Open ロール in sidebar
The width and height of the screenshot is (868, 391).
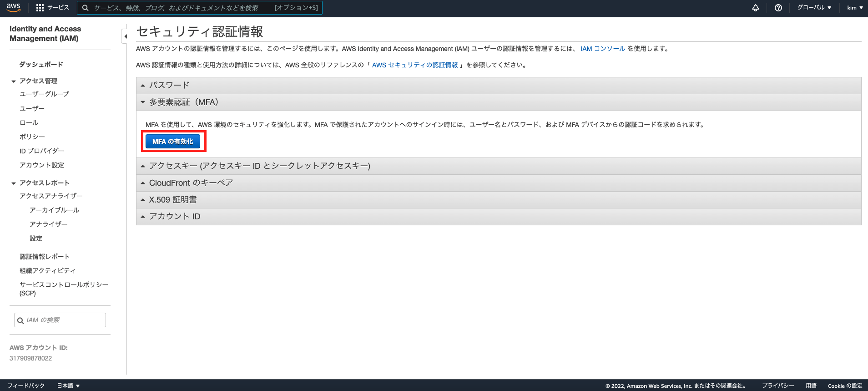(x=29, y=123)
